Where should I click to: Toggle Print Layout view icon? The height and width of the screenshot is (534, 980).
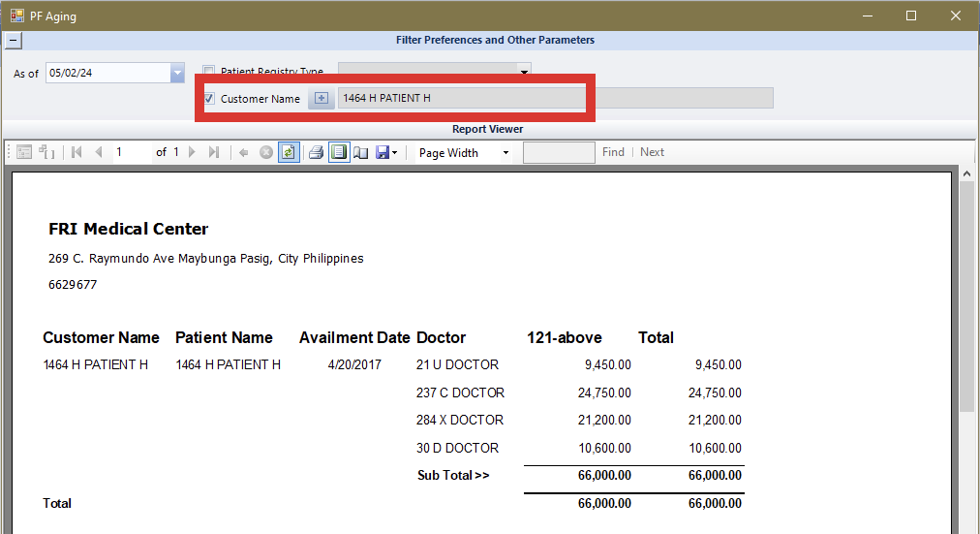pyautogui.click(x=338, y=152)
